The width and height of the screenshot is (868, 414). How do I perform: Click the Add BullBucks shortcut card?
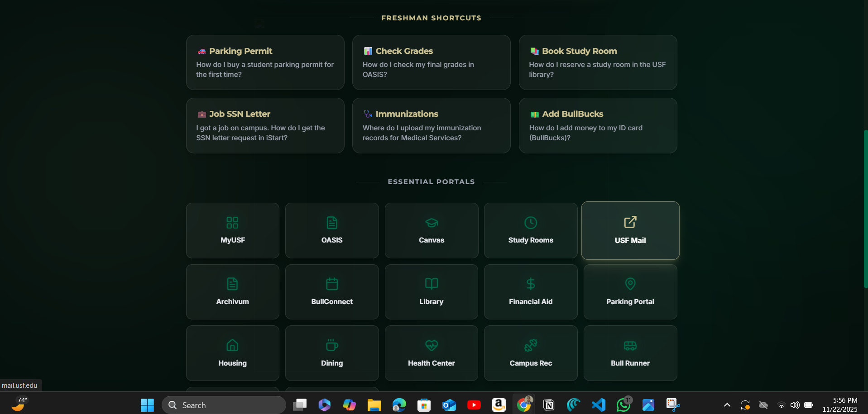598,125
